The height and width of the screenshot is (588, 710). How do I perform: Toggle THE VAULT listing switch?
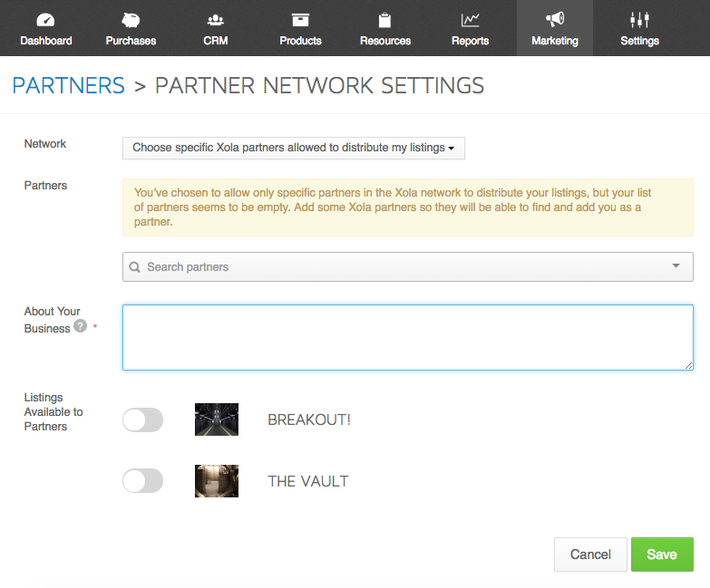(142, 481)
